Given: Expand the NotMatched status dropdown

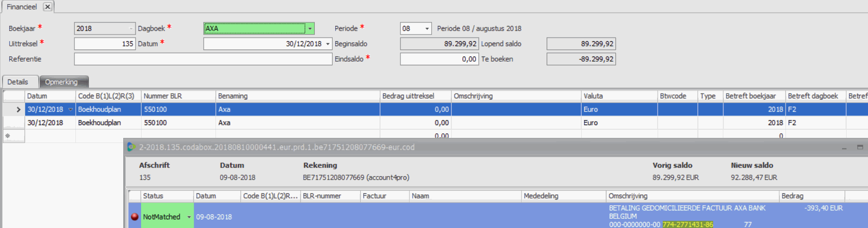Looking at the screenshot, I should (x=189, y=217).
